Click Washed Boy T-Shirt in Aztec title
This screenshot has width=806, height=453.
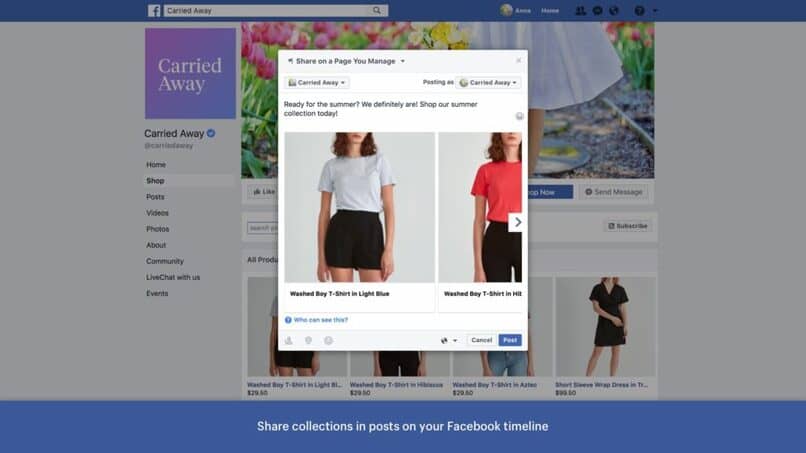pyautogui.click(x=494, y=385)
